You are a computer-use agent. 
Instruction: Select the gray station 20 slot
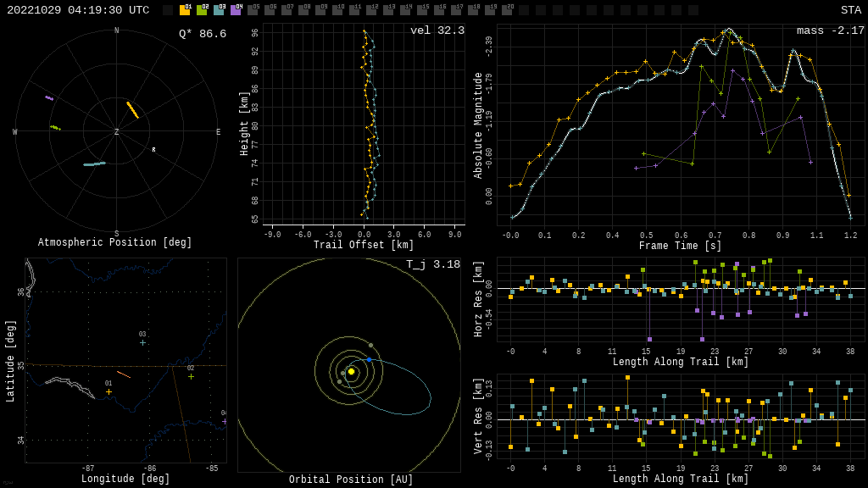point(507,10)
